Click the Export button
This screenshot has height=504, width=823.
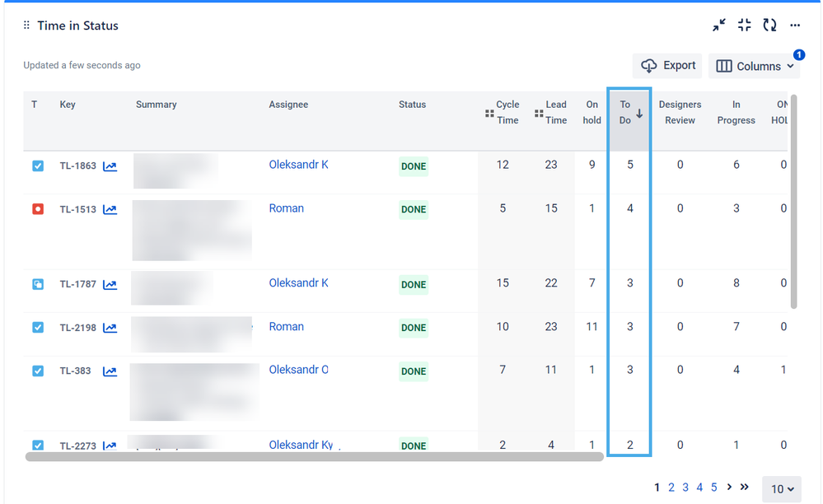coord(668,66)
